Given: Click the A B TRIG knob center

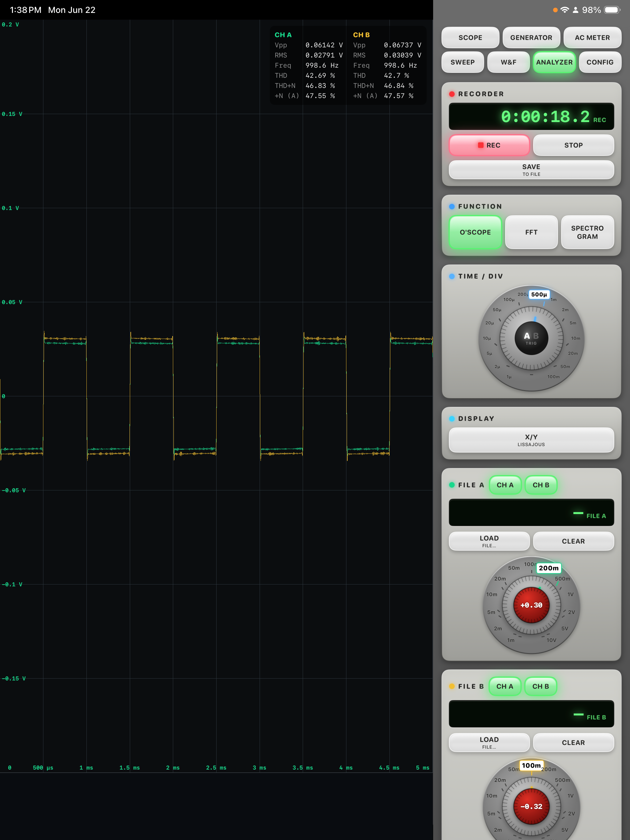Looking at the screenshot, I should [x=531, y=338].
